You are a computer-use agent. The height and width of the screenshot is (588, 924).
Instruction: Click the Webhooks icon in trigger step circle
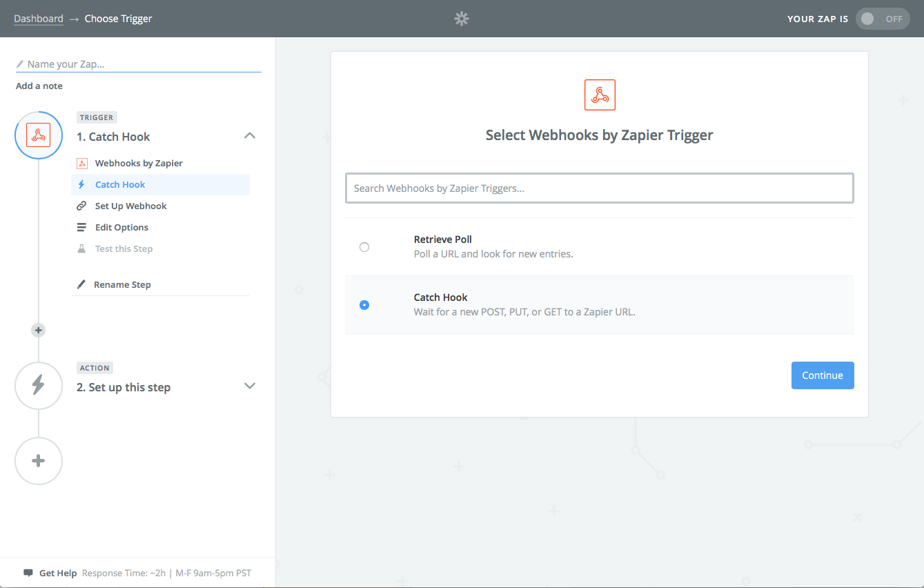point(39,135)
